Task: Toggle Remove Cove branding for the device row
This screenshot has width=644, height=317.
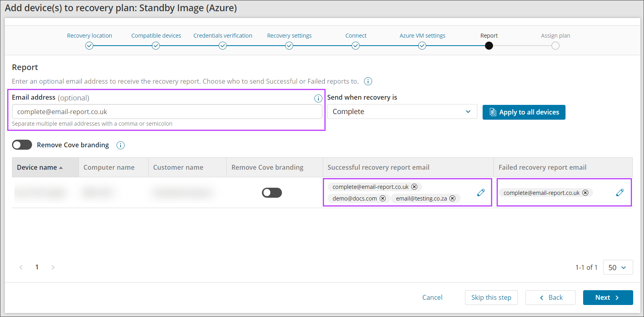Action: [272, 193]
